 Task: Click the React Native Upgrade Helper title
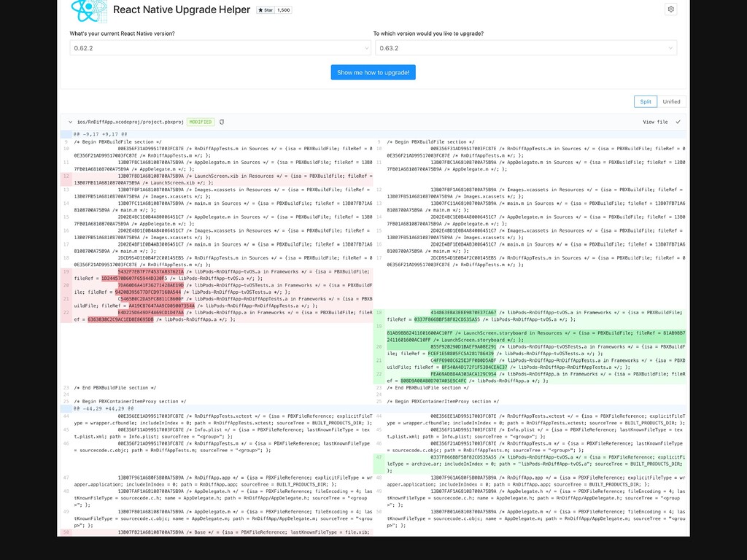click(182, 10)
